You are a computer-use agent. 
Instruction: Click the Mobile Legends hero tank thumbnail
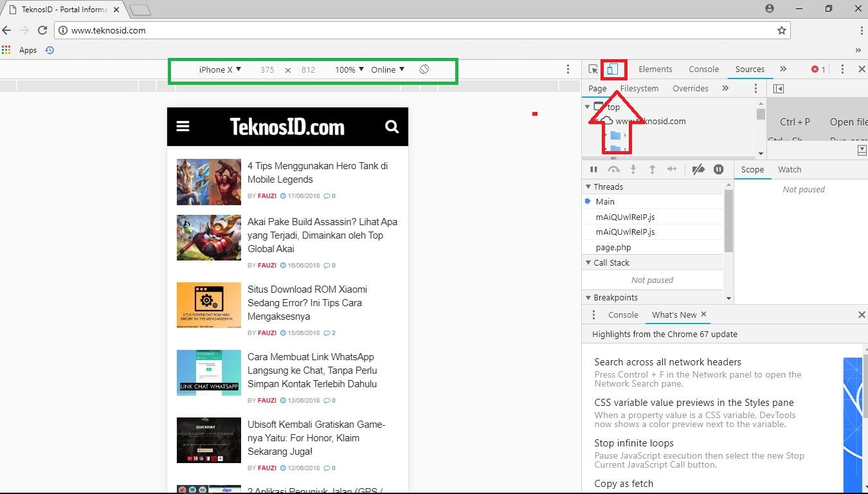pyautogui.click(x=209, y=182)
